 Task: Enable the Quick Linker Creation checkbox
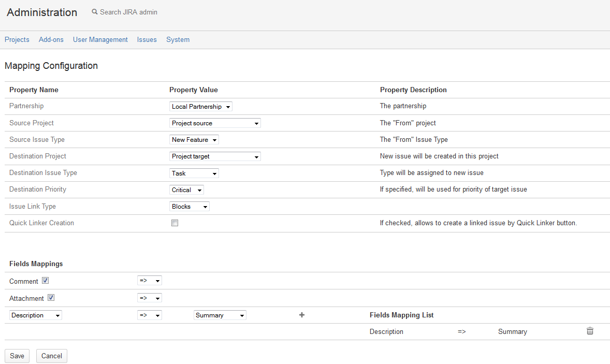point(175,223)
